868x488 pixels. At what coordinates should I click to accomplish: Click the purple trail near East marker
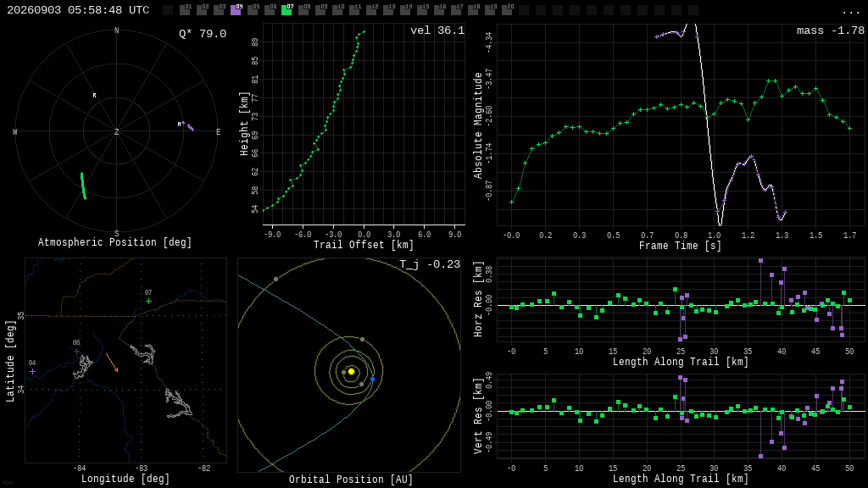(190, 127)
